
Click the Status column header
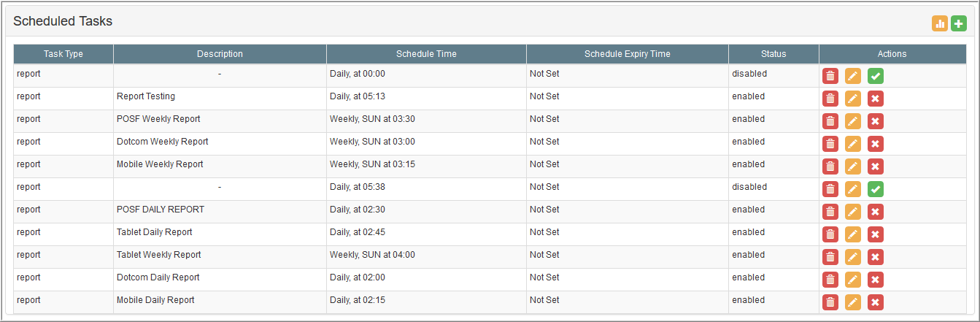[773, 54]
